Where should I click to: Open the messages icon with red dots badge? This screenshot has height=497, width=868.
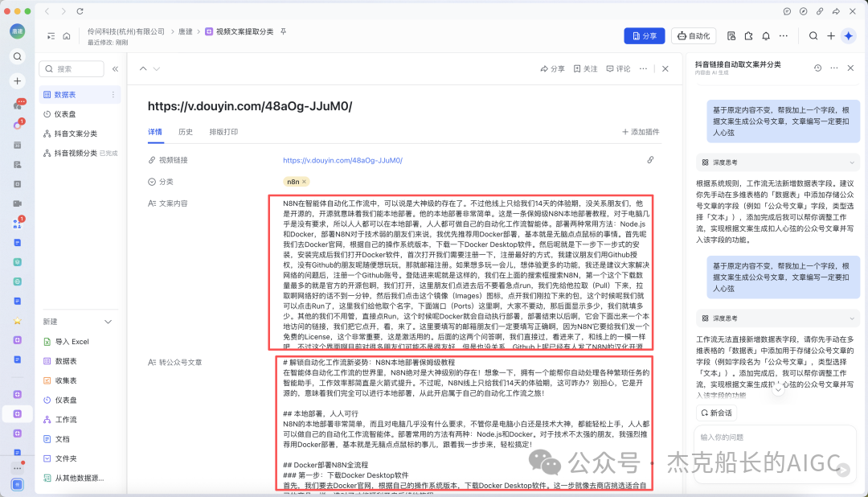pos(18,105)
